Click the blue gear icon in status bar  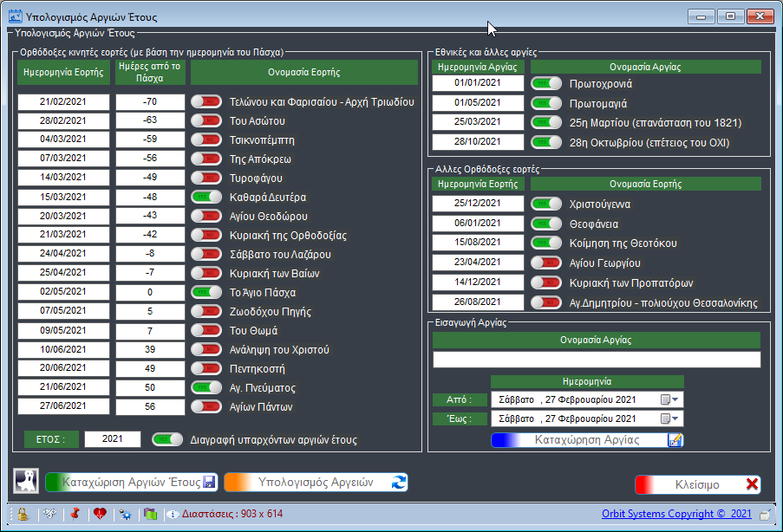pos(126,514)
